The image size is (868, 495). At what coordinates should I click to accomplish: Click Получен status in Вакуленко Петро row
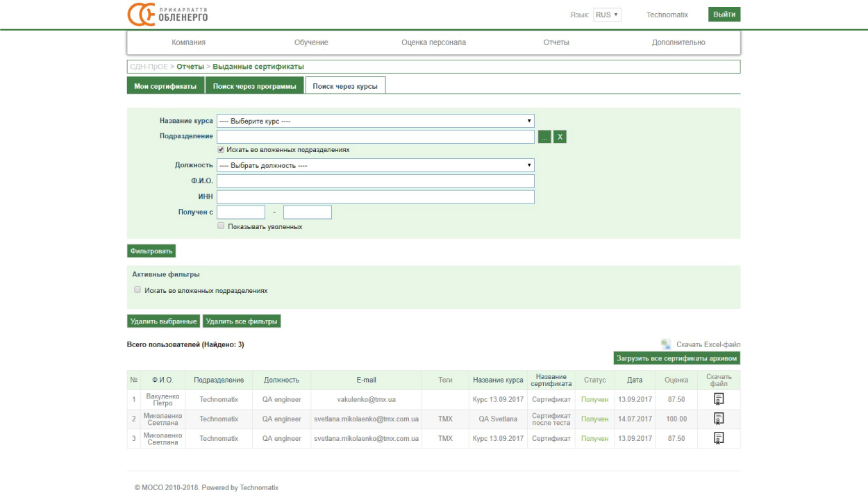tap(594, 400)
